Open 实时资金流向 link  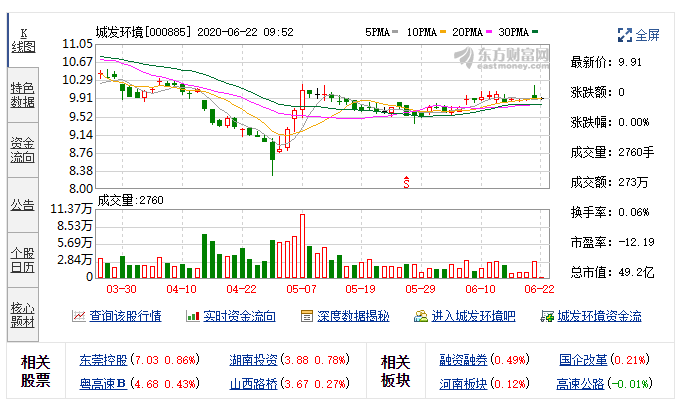(239, 316)
